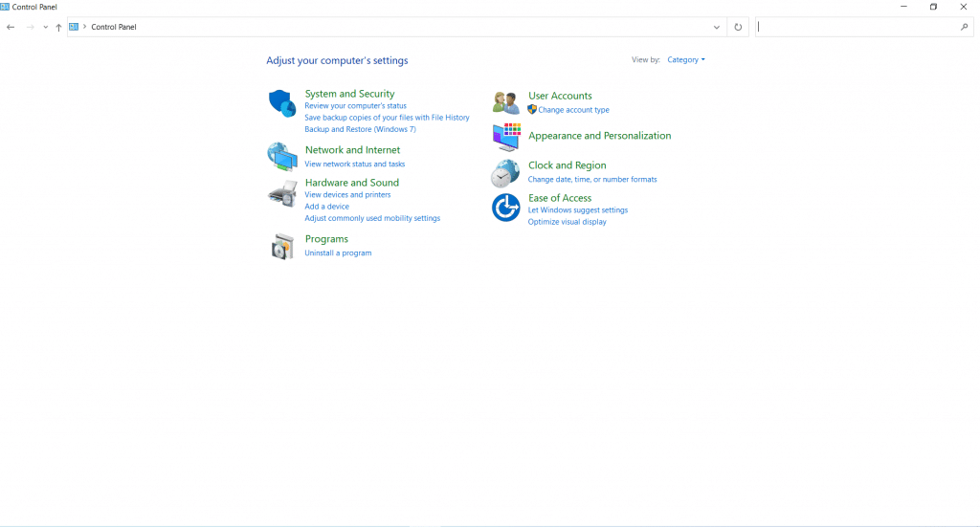The width and height of the screenshot is (980, 527).
Task: Open the Hardware and Sound printer icon
Action: point(282,193)
